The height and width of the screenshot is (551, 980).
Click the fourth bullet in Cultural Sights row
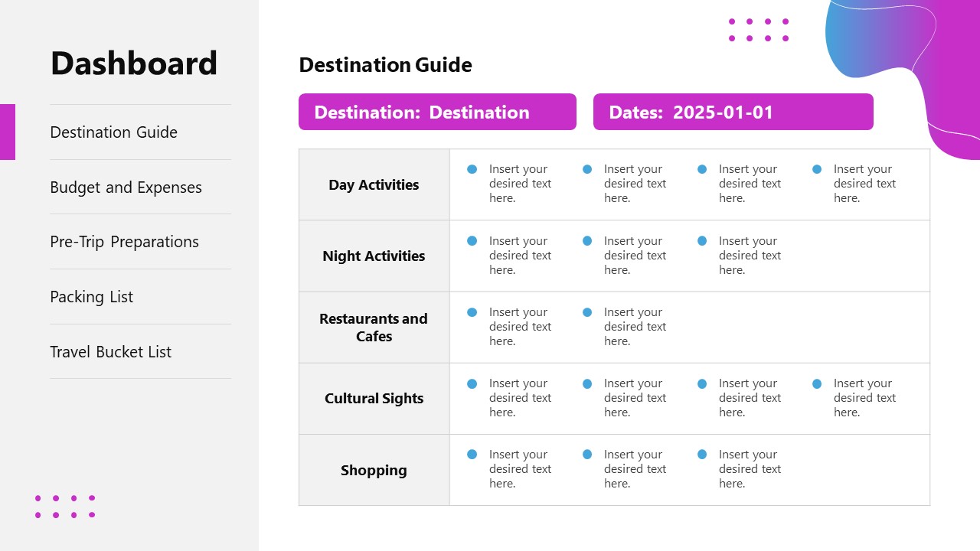point(817,383)
